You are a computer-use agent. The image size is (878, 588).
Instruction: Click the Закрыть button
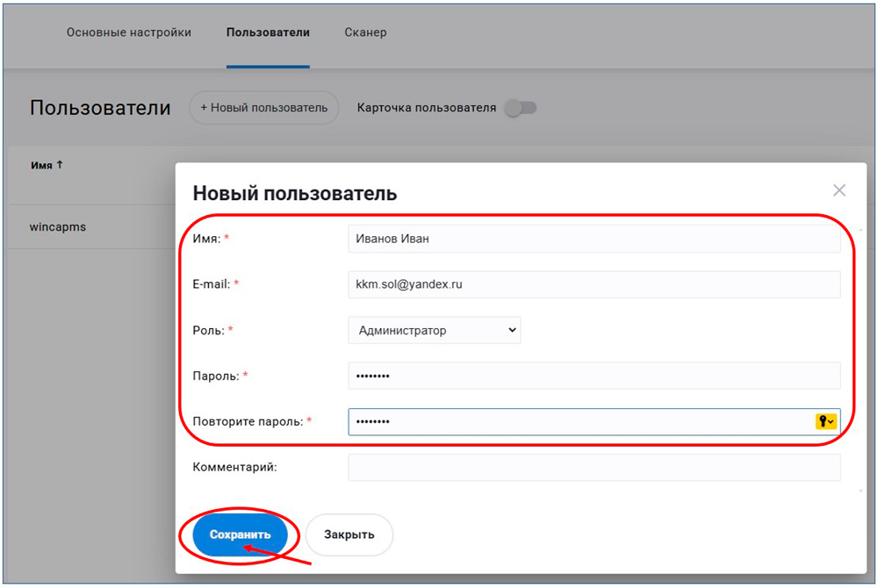[349, 534]
